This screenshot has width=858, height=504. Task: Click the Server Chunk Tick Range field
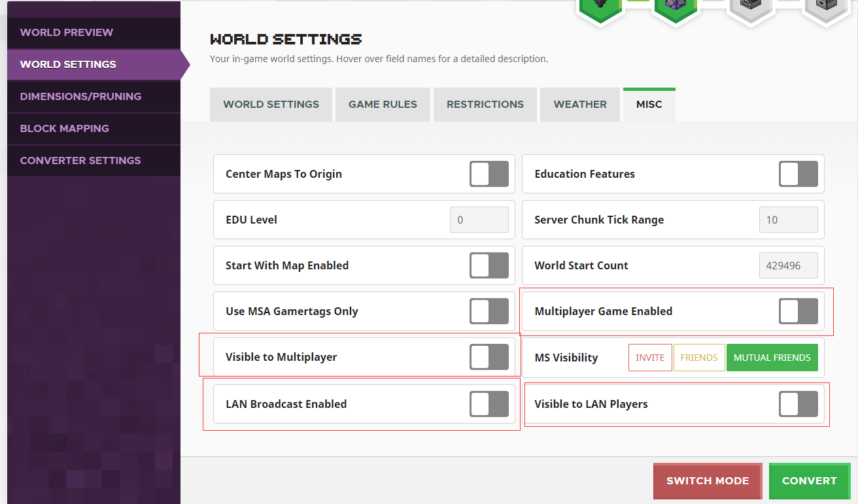click(x=788, y=220)
